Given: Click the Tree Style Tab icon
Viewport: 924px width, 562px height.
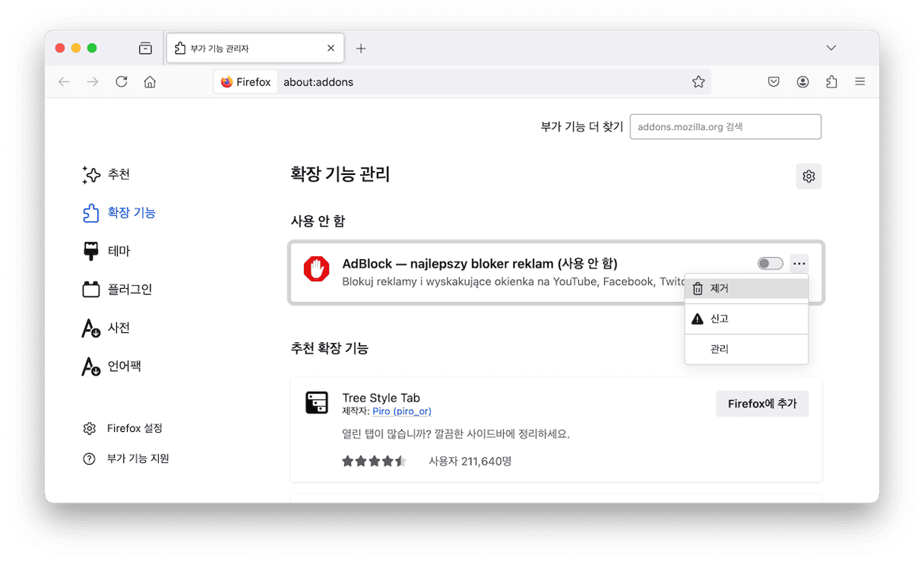Looking at the screenshot, I should pyautogui.click(x=317, y=402).
